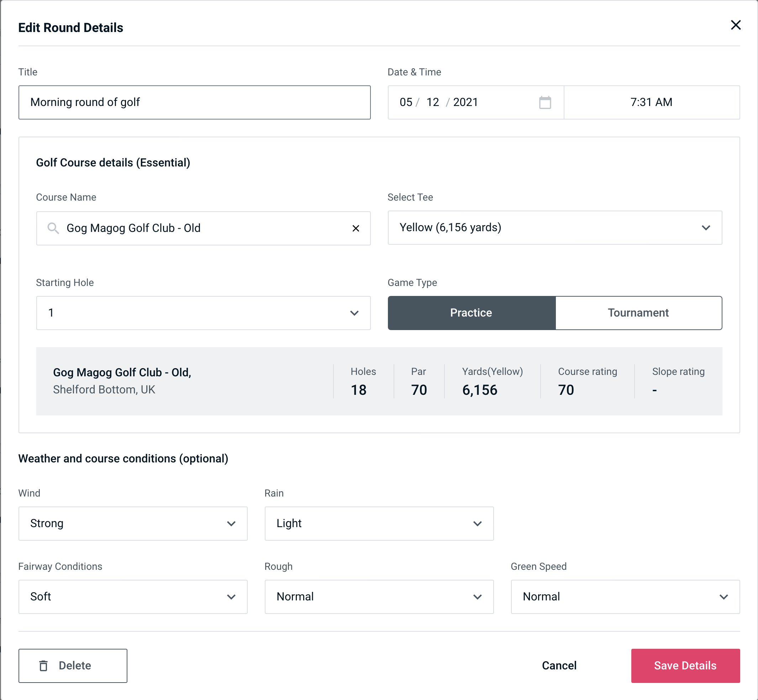The width and height of the screenshot is (758, 700).
Task: Switch Wind condition from Strong
Action: [133, 524]
